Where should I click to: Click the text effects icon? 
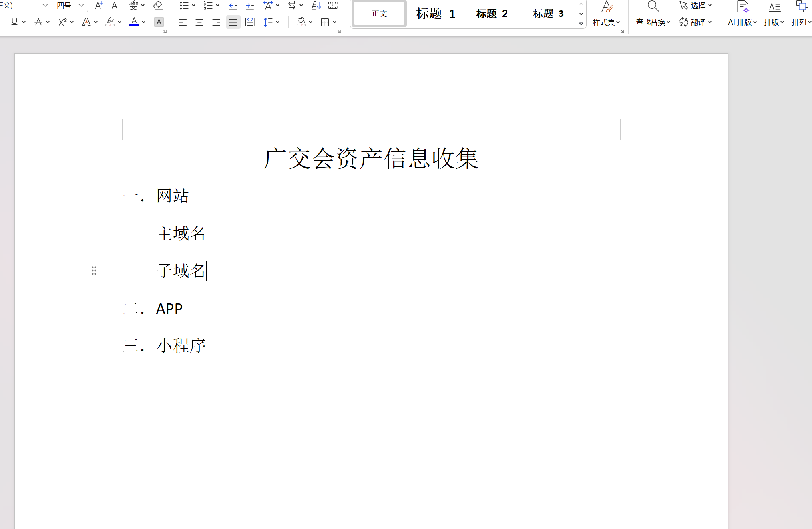tap(86, 22)
